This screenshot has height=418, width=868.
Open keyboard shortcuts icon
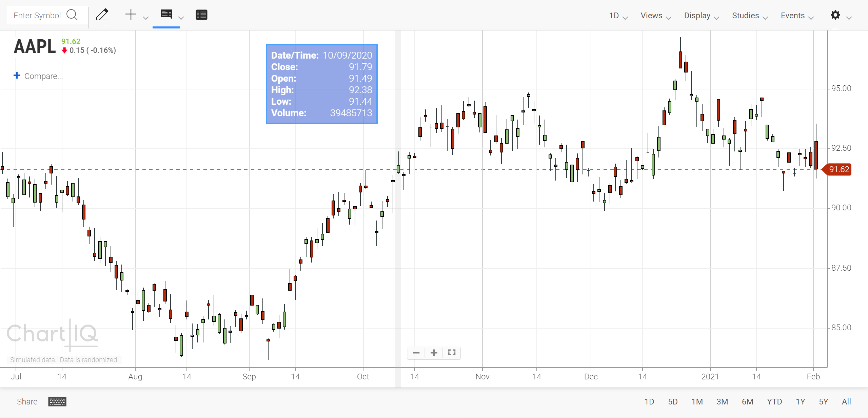pos(57,402)
